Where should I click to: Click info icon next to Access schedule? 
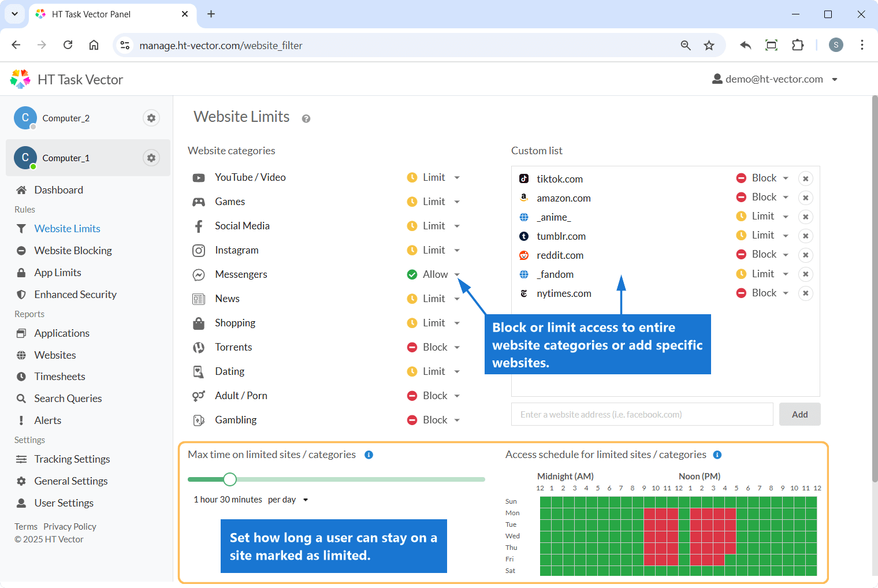(717, 455)
